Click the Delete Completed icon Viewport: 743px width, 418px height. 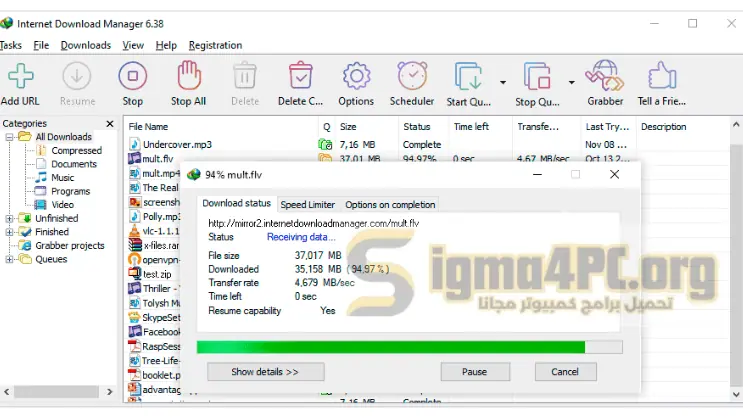pyautogui.click(x=300, y=75)
